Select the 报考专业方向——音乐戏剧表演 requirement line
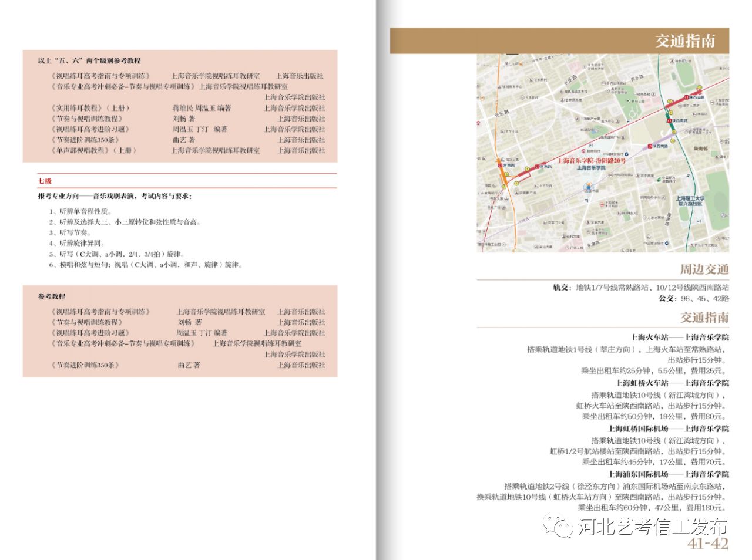752x560 pixels. tap(115, 196)
